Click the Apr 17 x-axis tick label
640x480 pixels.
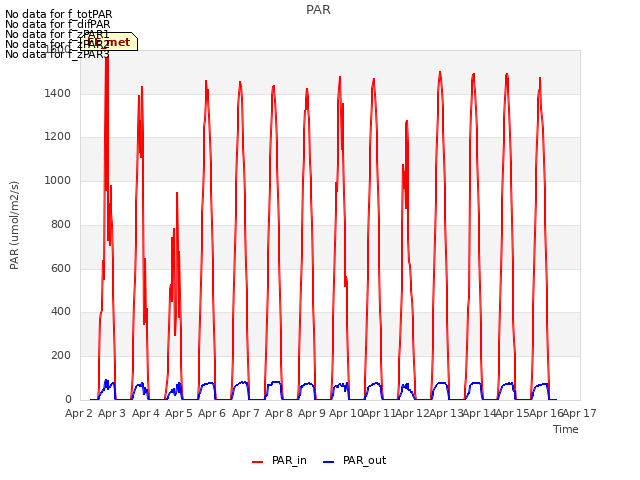pyautogui.click(x=580, y=413)
